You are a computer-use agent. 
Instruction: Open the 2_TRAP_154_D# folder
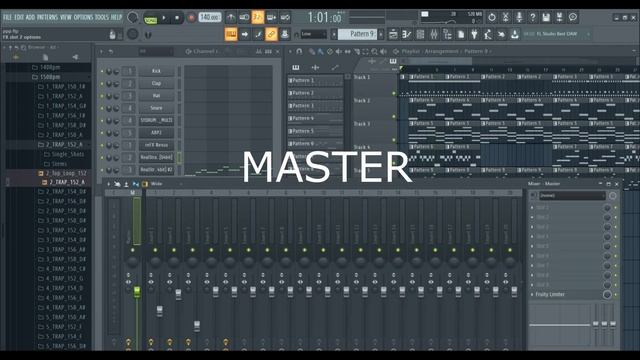click(x=62, y=191)
